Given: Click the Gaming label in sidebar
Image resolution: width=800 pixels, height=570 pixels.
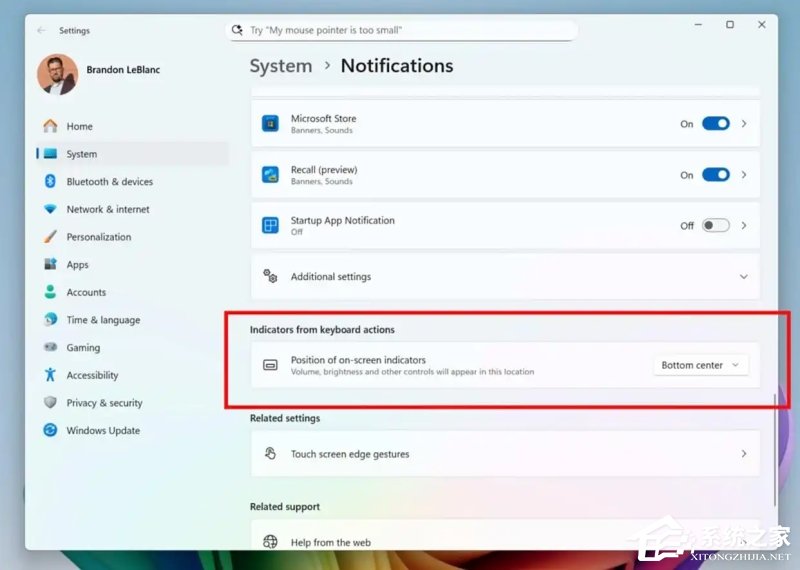Looking at the screenshot, I should [83, 348].
